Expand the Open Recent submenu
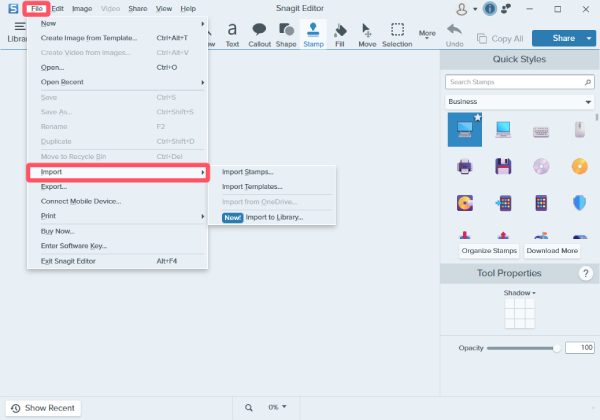600x420 pixels. tap(117, 82)
